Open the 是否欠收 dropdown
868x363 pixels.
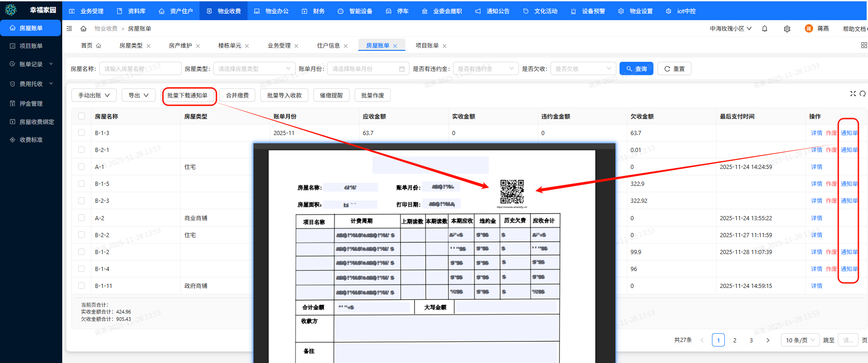pos(583,69)
